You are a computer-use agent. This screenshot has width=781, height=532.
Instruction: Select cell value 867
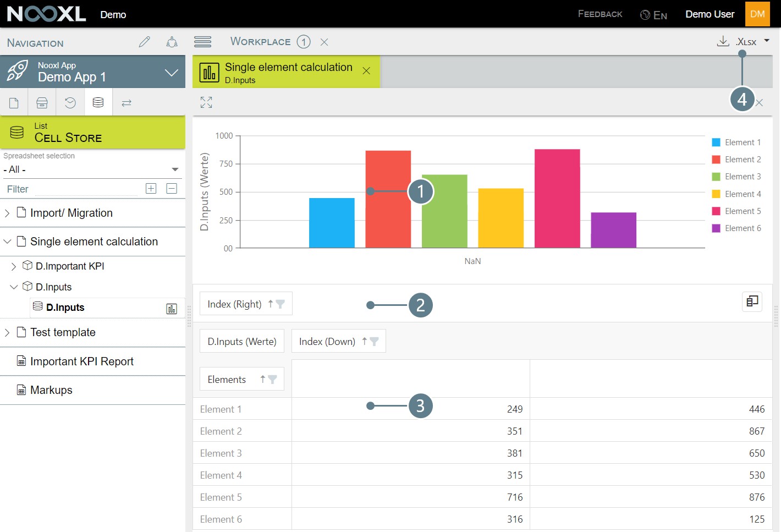651,431
